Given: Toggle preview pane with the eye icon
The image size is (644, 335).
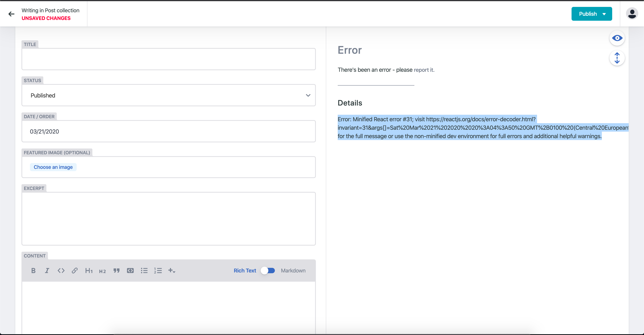Looking at the screenshot, I should click(x=617, y=38).
